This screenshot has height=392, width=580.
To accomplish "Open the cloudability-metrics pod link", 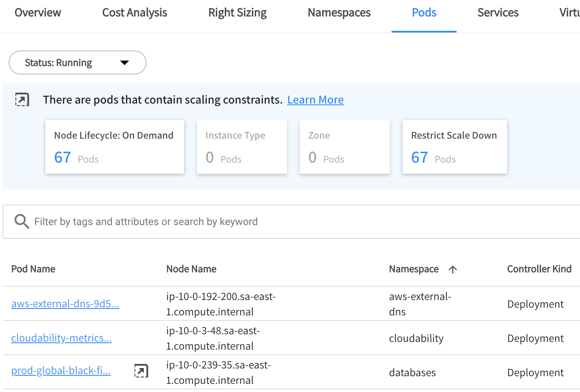I will (x=61, y=338).
